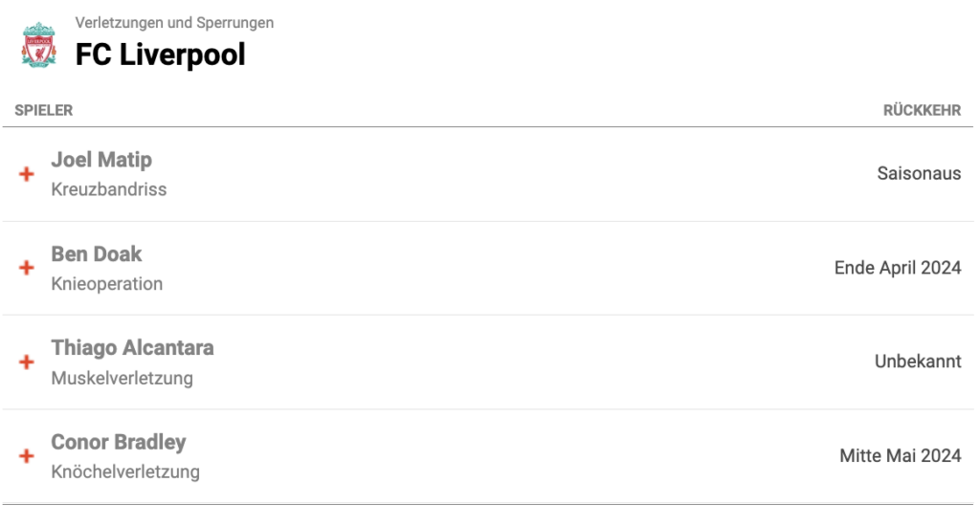Click the Saisonaus return status

(x=919, y=173)
